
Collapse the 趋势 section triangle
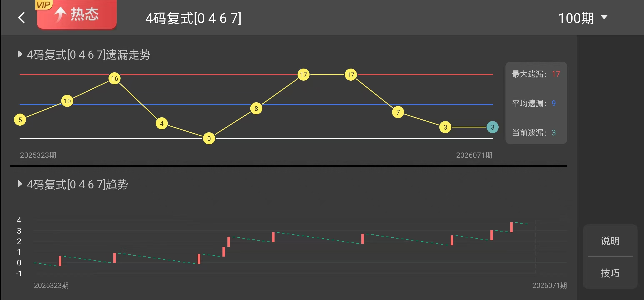click(20, 184)
